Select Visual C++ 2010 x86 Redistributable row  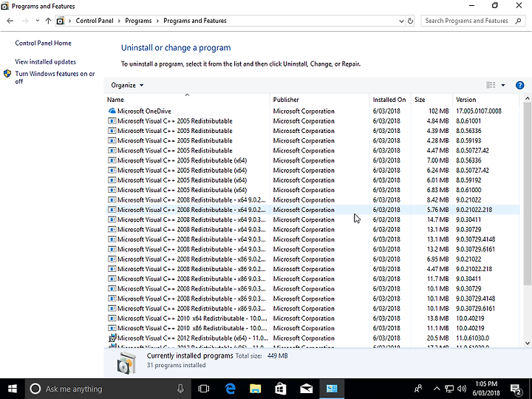[312, 328]
